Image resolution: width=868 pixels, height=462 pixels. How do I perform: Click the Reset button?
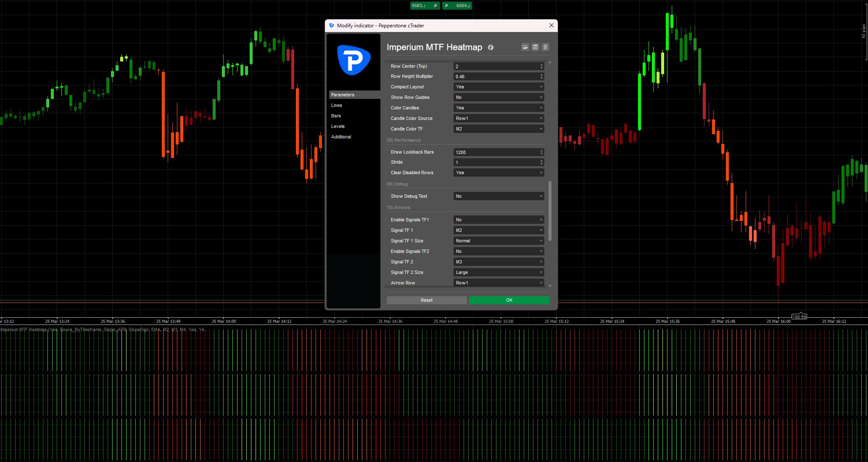tap(426, 300)
